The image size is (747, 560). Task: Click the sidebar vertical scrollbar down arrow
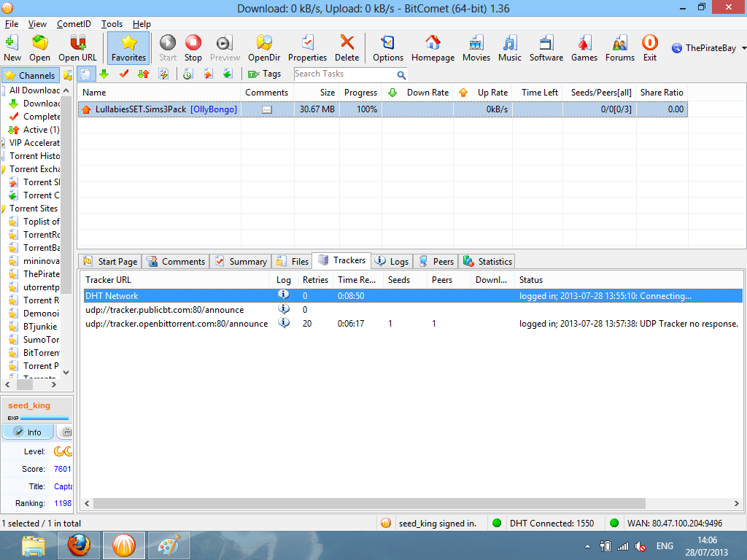(66, 373)
